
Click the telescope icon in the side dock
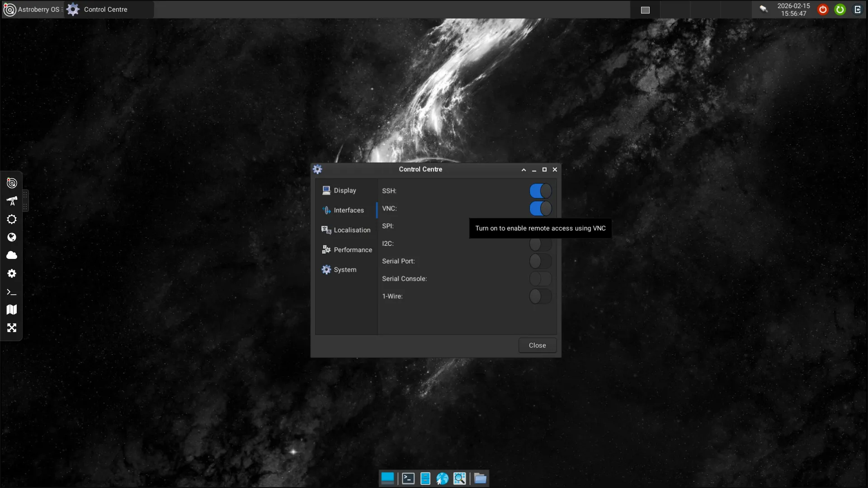12,201
